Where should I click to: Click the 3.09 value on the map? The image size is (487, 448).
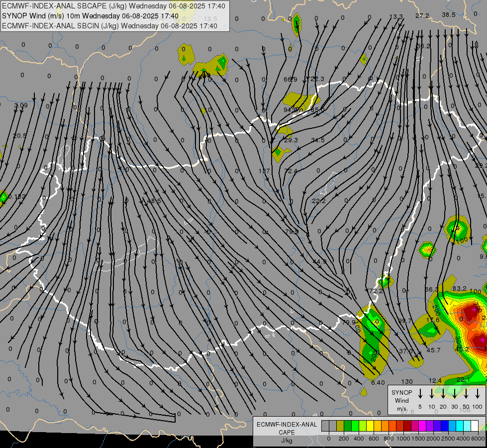[21, 106]
